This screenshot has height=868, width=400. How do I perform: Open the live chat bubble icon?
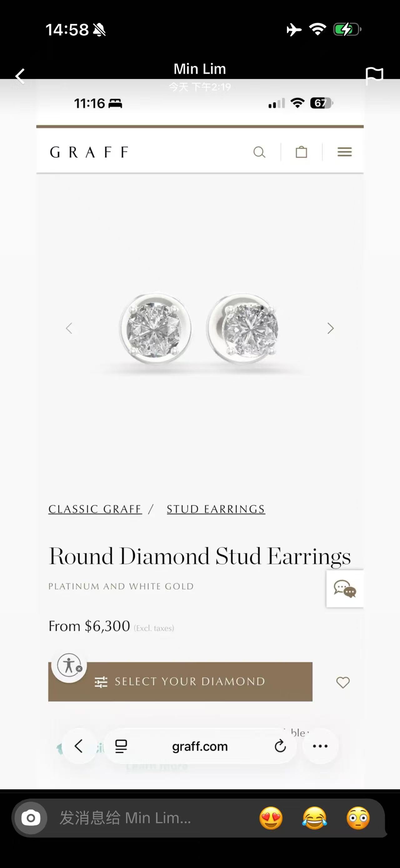345,589
